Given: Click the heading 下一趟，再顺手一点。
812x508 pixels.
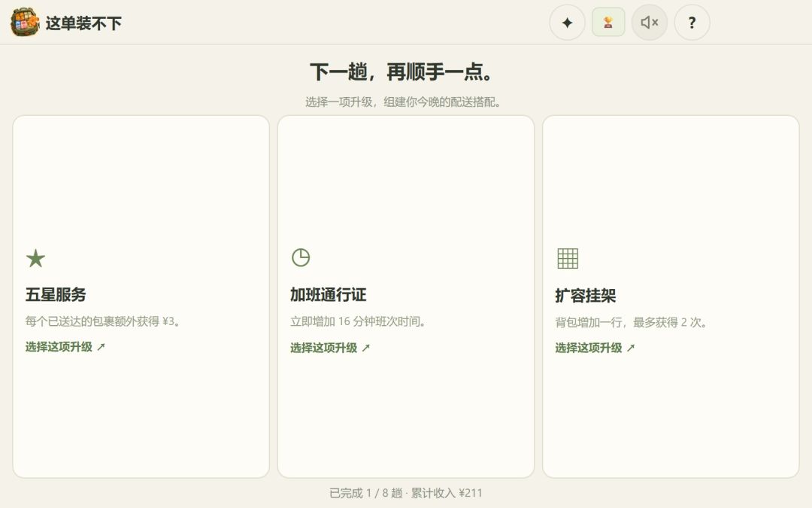Looking at the screenshot, I should pyautogui.click(x=401, y=71).
